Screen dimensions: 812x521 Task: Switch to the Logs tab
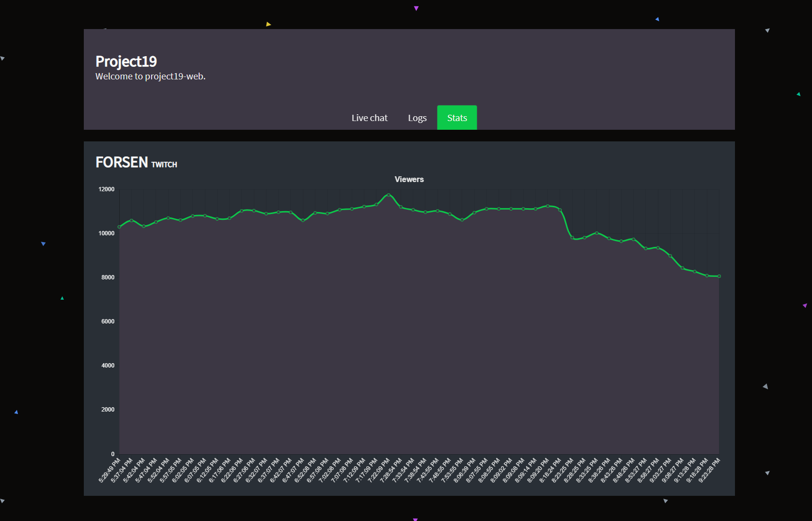click(x=417, y=118)
